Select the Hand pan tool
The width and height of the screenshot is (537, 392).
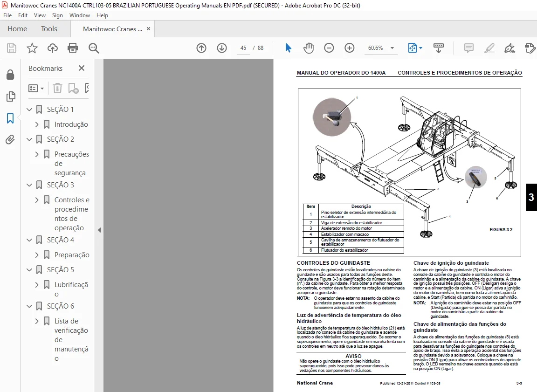(x=309, y=48)
